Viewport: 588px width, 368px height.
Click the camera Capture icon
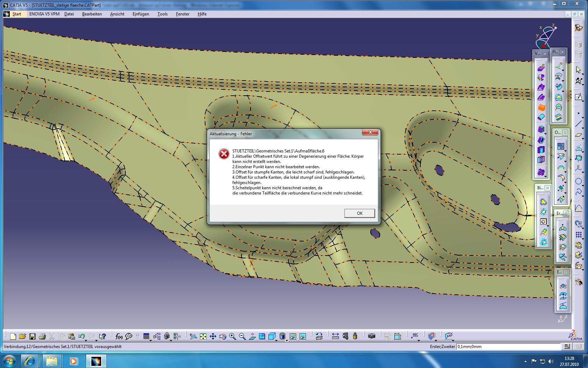tap(372, 336)
